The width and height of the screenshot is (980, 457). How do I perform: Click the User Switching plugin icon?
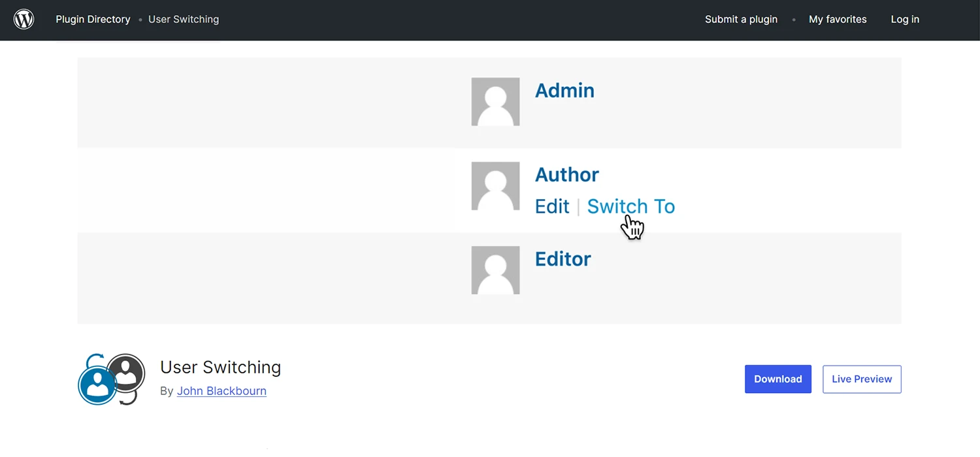[112, 379]
